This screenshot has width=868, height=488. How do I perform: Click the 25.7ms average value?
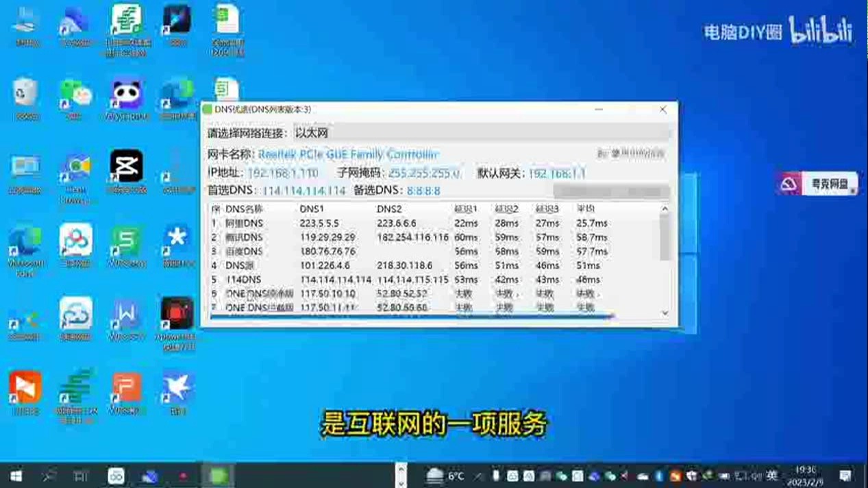(x=591, y=223)
